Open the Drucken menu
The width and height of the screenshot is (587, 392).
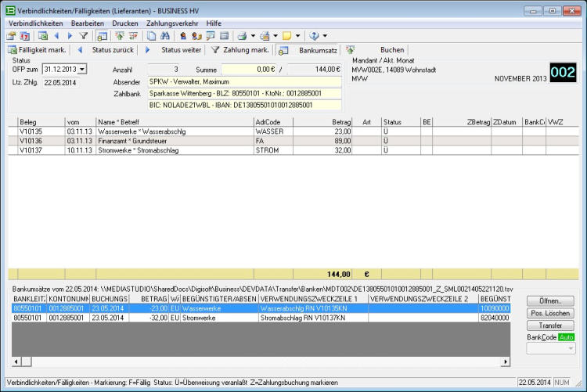pos(125,23)
